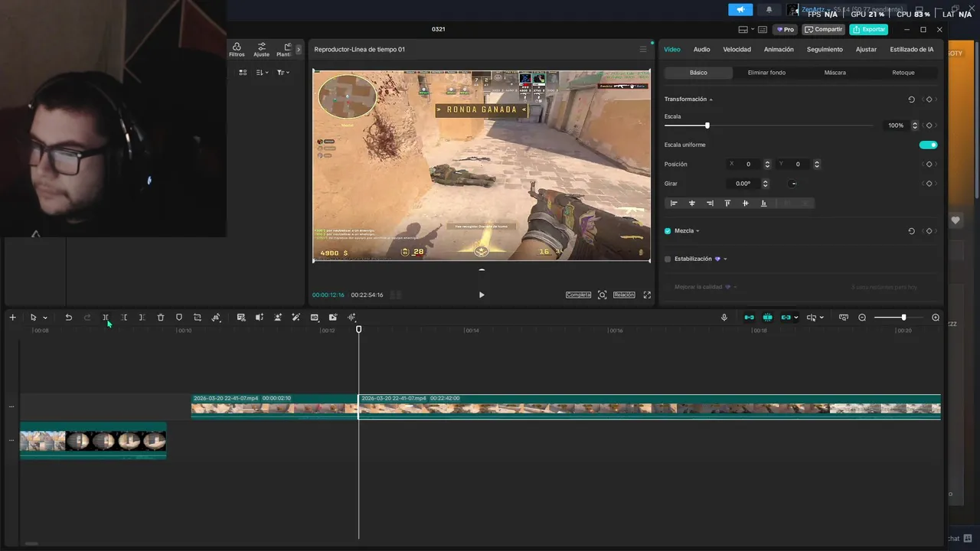Image resolution: width=980 pixels, height=551 pixels.
Task: Play the preview video
Action: click(x=482, y=295)
